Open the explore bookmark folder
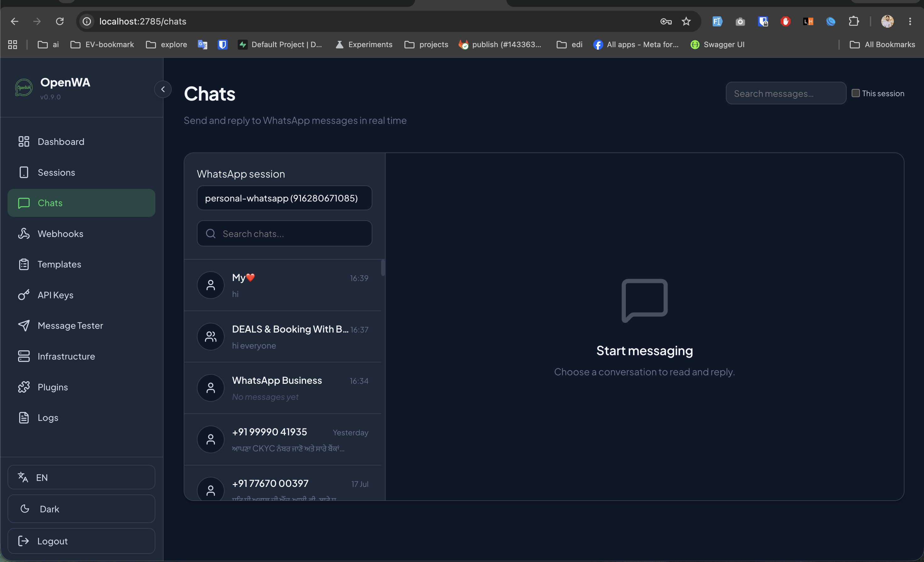 pos(166,45)
